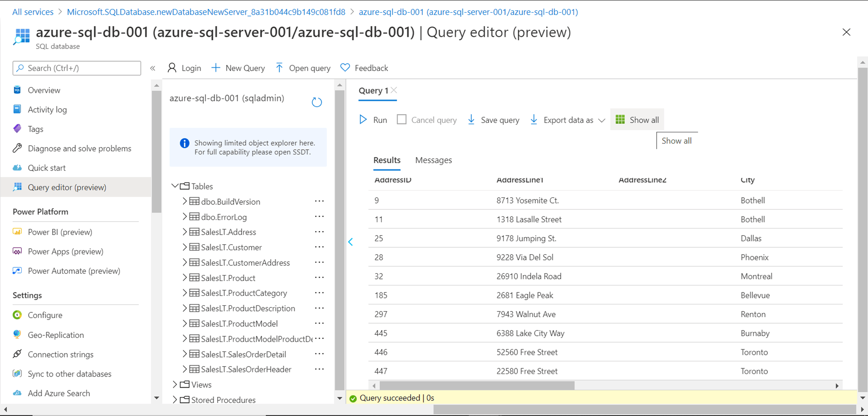The width and height of the screenshot is (868, 416).
Task: Click the Configure icon under Settings
Action: (x=17, y=315)
